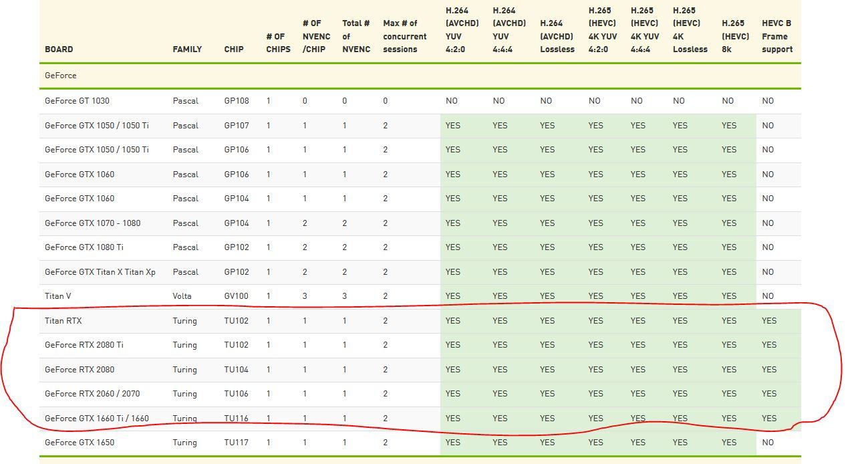Click the 'H.265 (HEVC) 8k' header
This screenshot has width=868, height=464.
tap(736, 36)
